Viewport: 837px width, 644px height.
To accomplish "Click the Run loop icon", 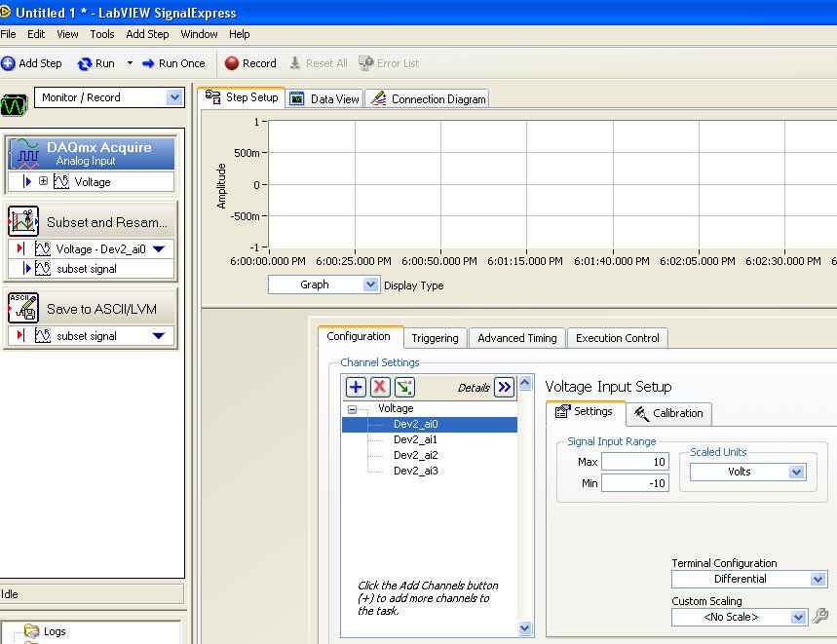I will [x=85, y=64].
